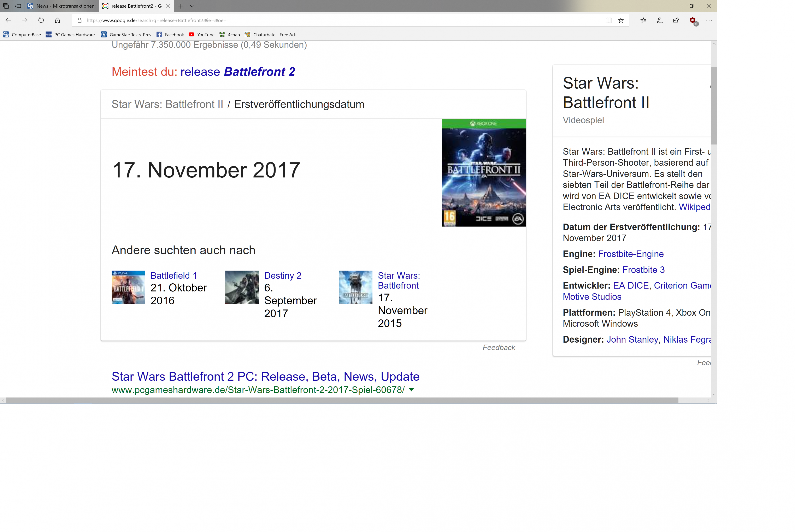Screen dimensions: 795x532
Task: Switch to News - Mikrotransaktionen tab
Action: pyautogui.click(x=62, y=6)
